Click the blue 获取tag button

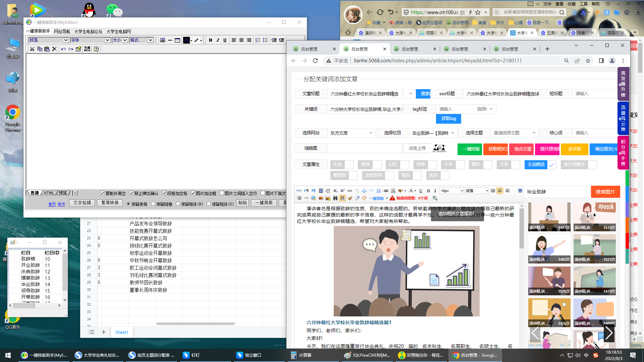[x=448, y=119]
